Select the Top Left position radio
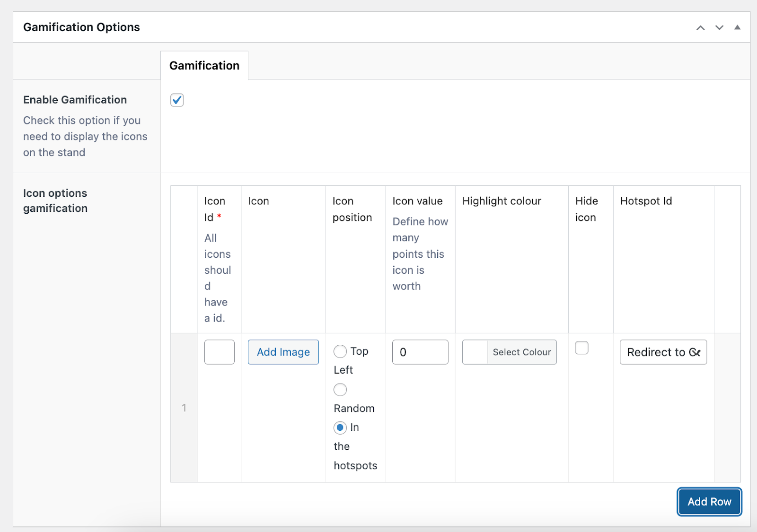 coord(340,351)
